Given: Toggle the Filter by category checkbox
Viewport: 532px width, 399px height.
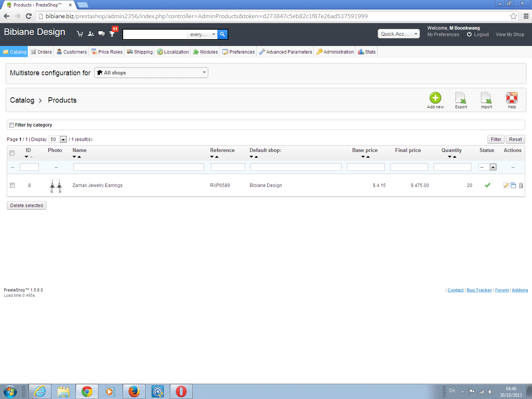Looking at the screenshot, I should pyautogui.click(x=12, y=125).
